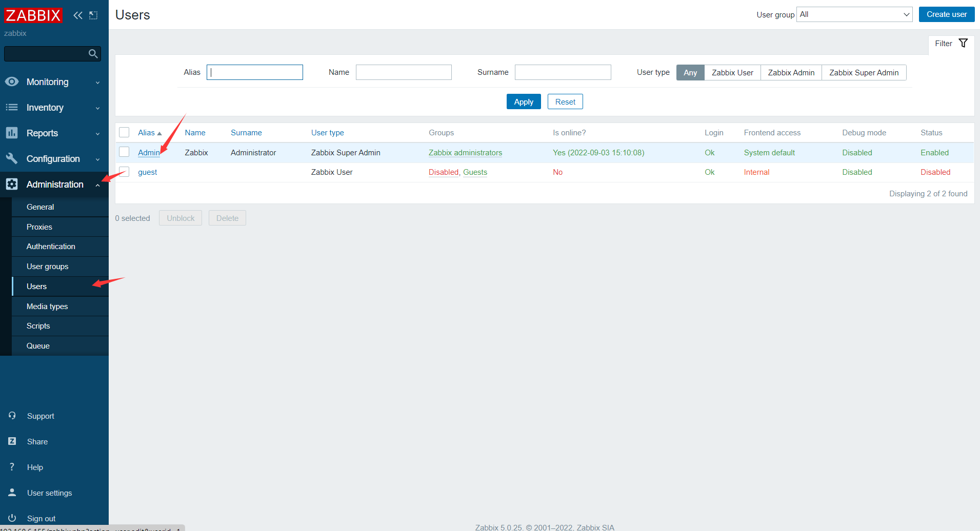Screen dimensions: 980x531
Task: Focus the Surname filter field
Action: [563, 72]
